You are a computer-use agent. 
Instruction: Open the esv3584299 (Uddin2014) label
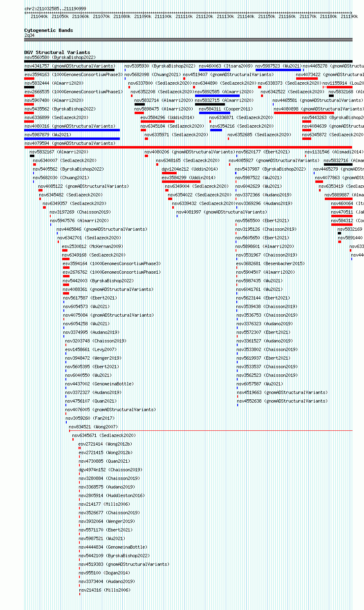point(189,178)
